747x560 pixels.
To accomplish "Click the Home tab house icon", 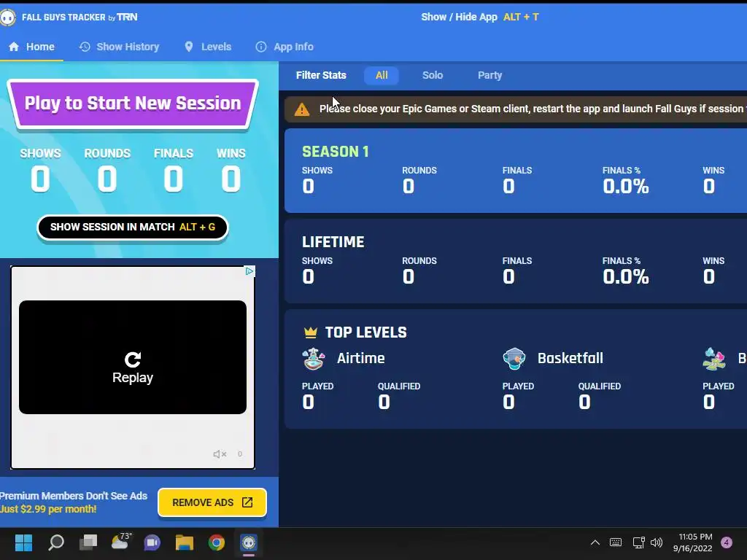I will coord(14,47).
